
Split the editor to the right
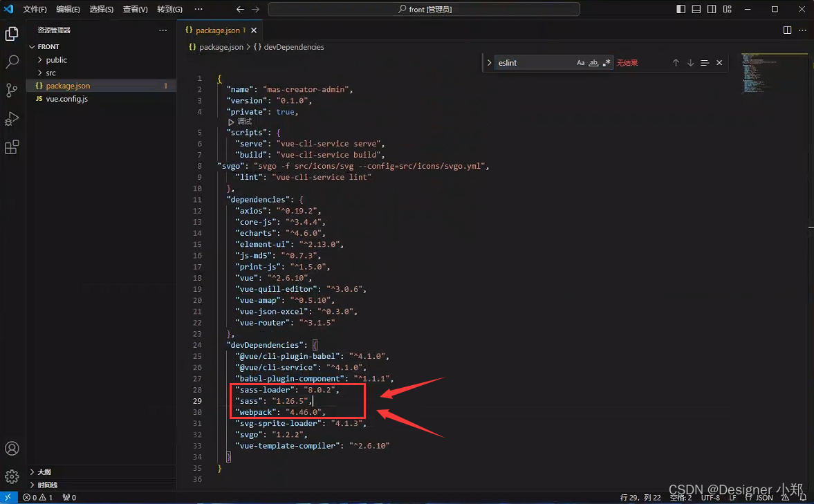[787, 30]
